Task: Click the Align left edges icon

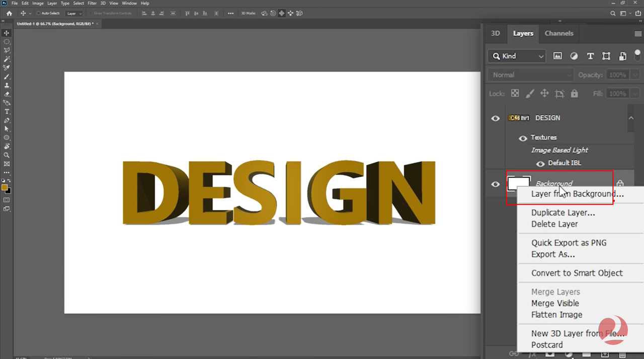Action: click(144, 14)
